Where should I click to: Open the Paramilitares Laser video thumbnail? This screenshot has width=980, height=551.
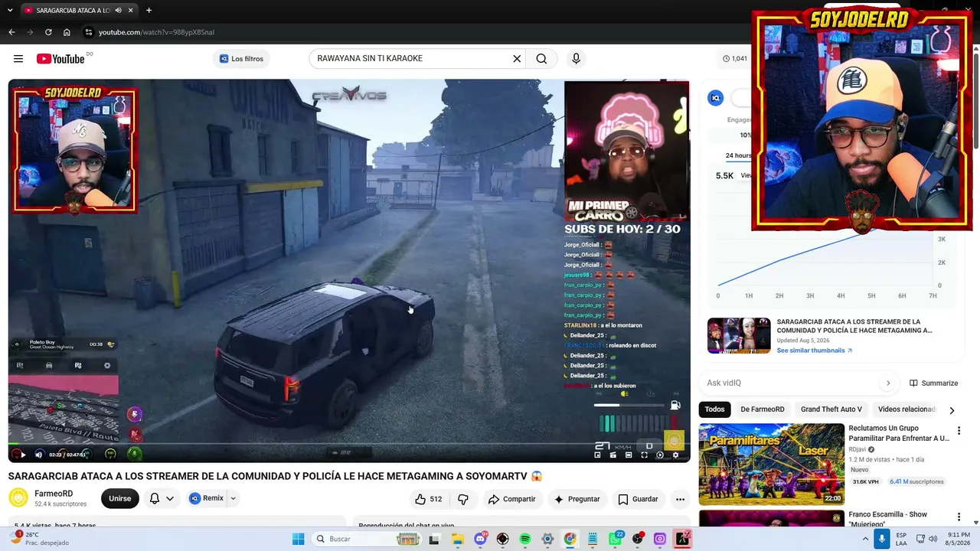tap(771, 465)
